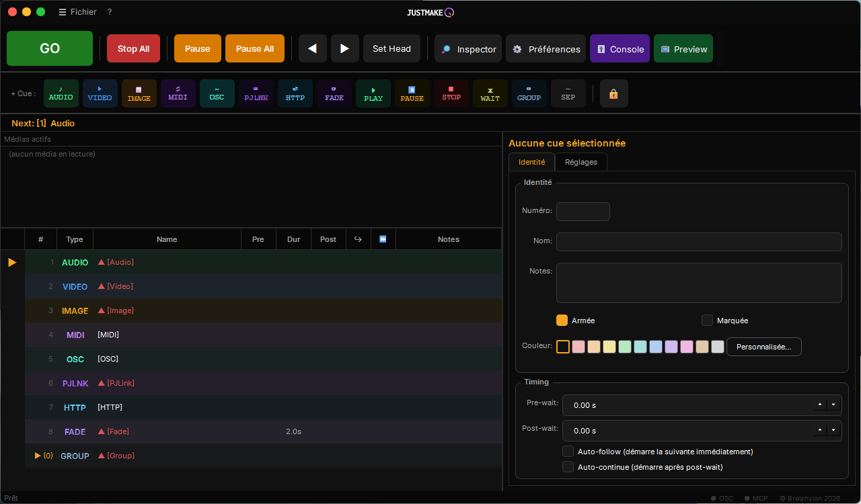
Task: Choose the pink color swatch
Action: [x=687, y=347]
